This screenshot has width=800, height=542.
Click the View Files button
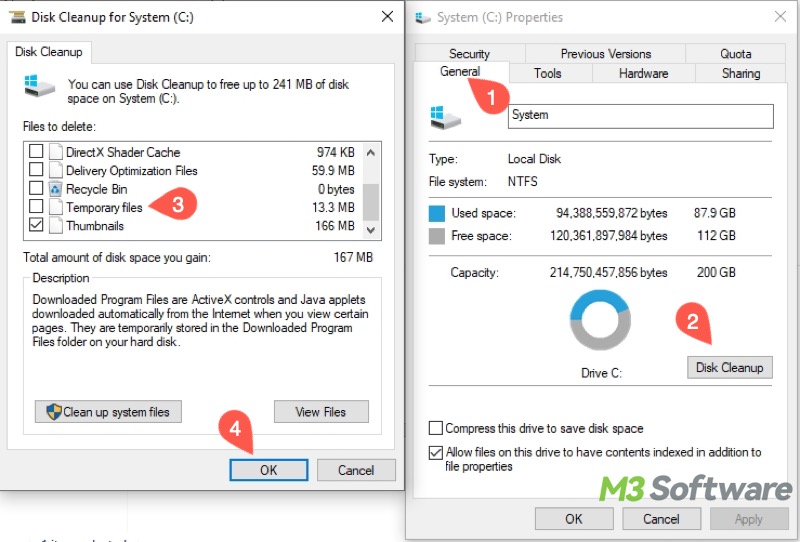coord(321,412)
